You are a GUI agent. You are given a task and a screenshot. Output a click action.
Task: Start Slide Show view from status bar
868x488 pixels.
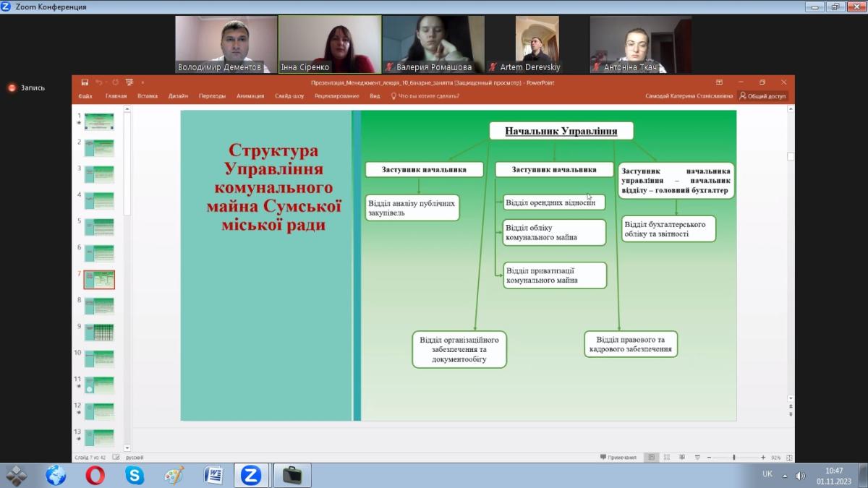[696, 458]
